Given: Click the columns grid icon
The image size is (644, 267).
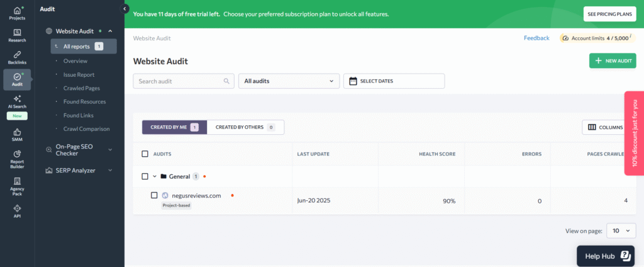Looking at the screenshot, I should pyautogui.click(x=592, y=127).
